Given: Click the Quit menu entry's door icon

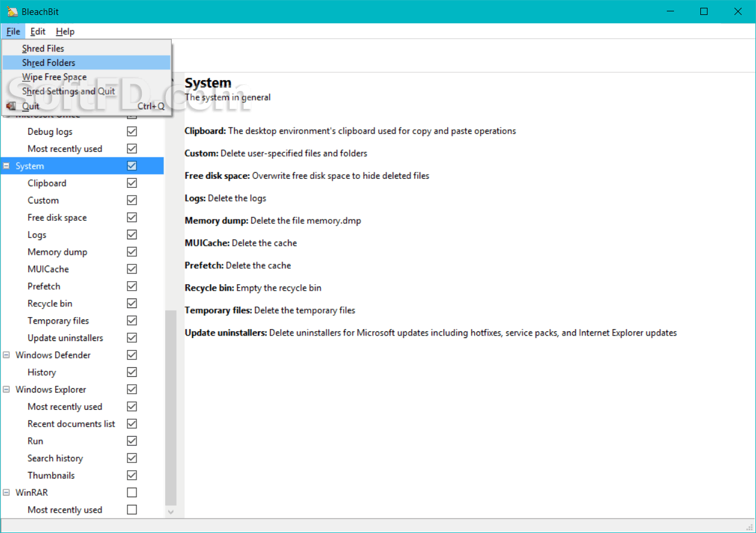Looking at the screenshot, I should click(11, 106).
